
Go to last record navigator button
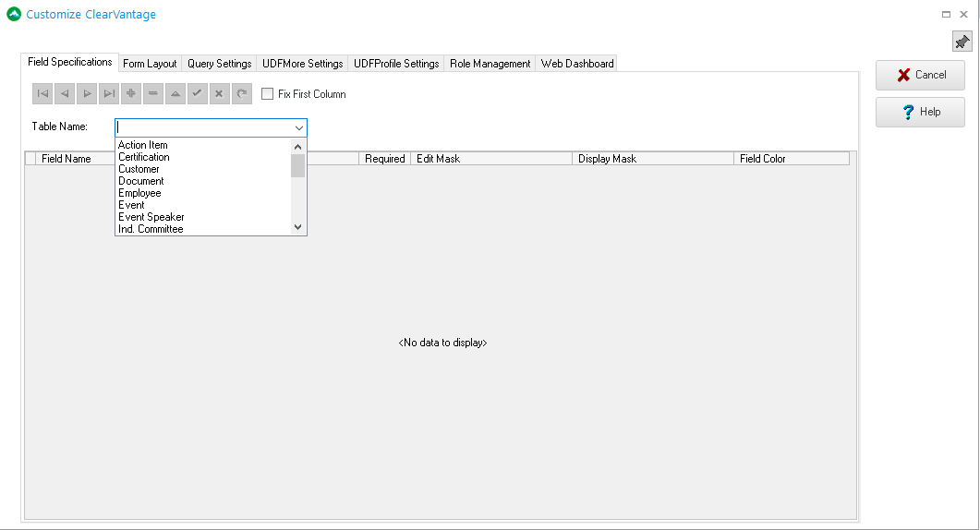click(109, 94)
